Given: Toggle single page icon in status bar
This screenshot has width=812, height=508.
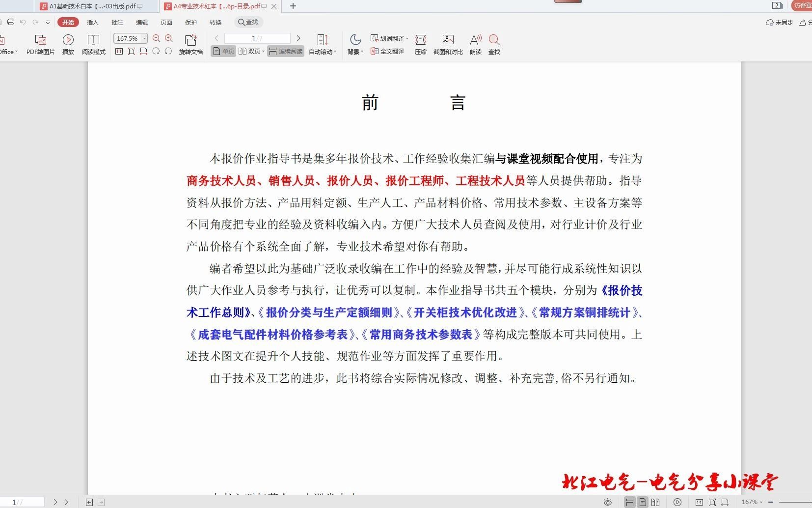Looking at the screenshot, I should pos(643,502).
